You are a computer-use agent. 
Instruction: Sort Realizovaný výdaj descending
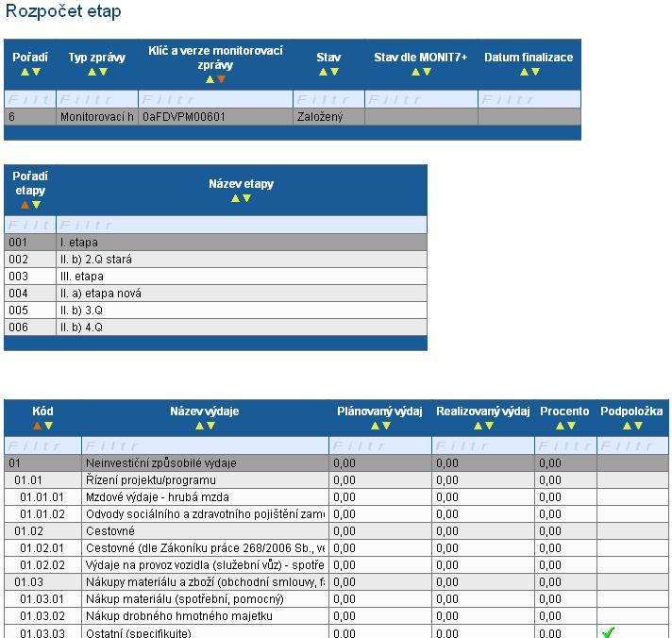click(x=490, y=426)
